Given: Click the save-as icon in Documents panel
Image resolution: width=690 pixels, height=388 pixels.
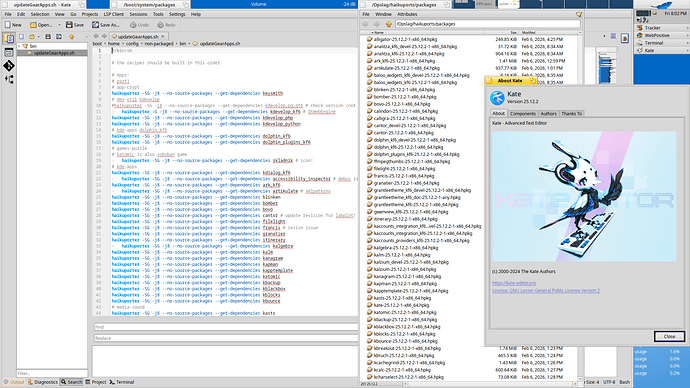Looking at the screenshot, I should point(59,37).
